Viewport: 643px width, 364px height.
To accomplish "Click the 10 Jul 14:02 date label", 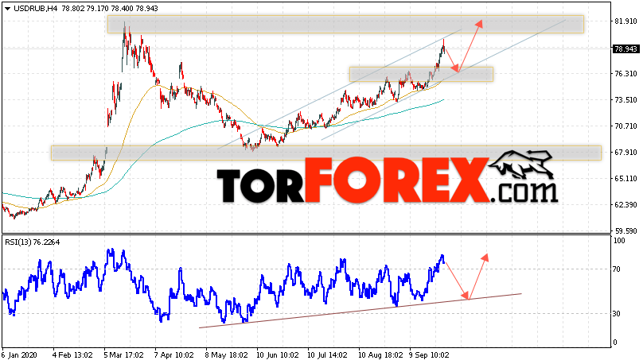I will pyautogui.click(x=328, y=355).
